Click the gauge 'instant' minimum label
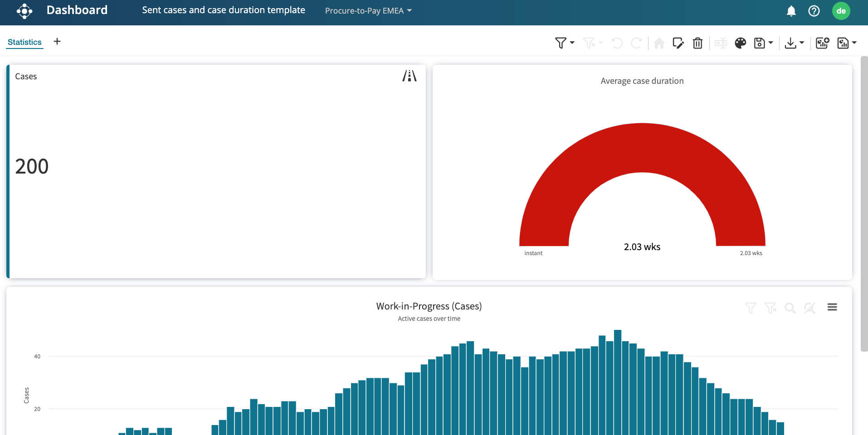The height and width of the screenshot is (435, 868). (533, 253)
